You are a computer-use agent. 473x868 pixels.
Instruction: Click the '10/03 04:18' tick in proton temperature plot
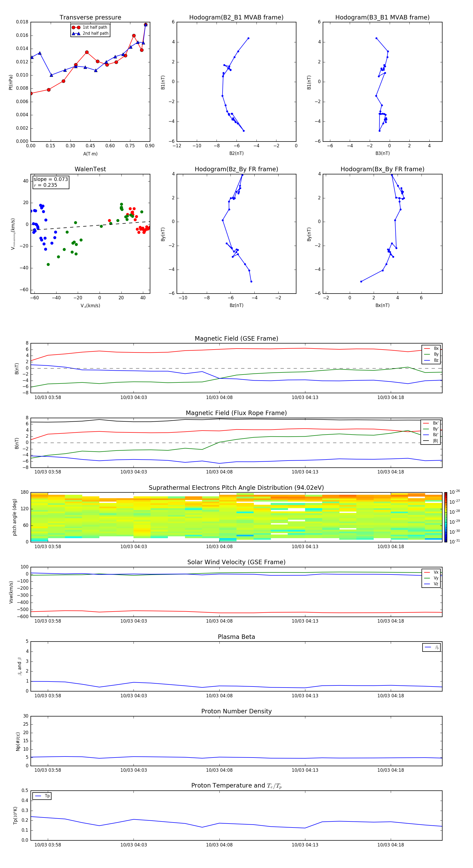click(390, 845)
